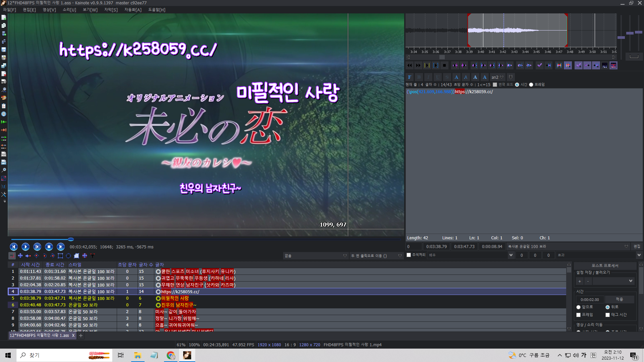The image size is (644, 362).
Task: Play the video with the round play button
Action: pyautogui.click(x=25, y=247)
